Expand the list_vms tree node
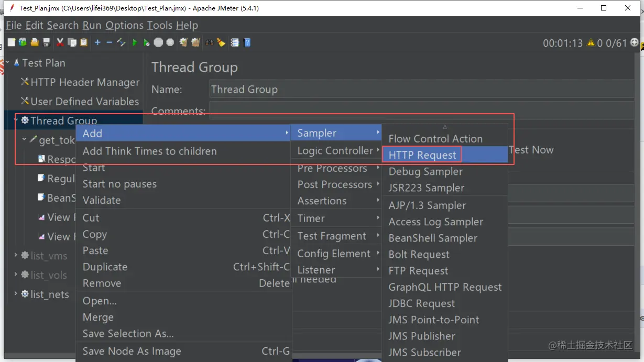The height and width of the screenshot is (362, 644). click(16, 256)
